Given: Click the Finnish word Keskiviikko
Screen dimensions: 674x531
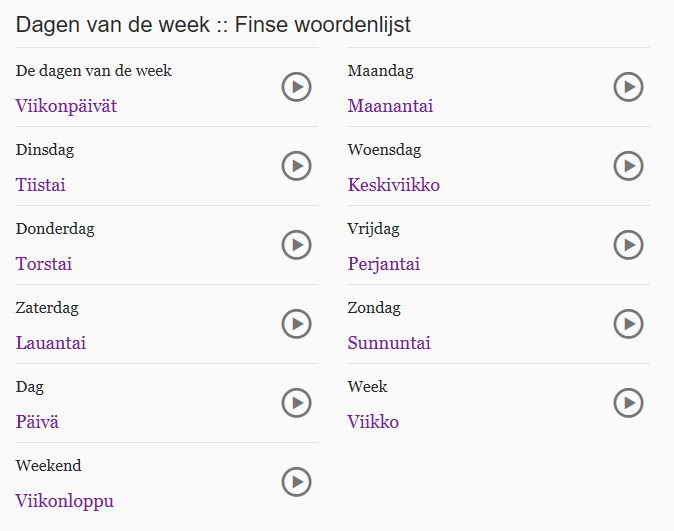Looking at the screenshot, I should [394, 185].
